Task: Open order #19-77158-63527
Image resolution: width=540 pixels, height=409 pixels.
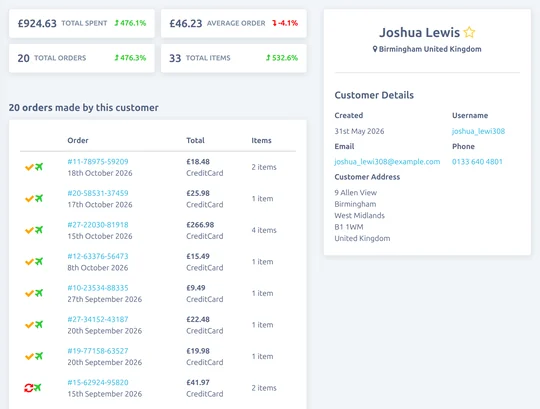Action: pyautogui.click(x=98, y=351)
